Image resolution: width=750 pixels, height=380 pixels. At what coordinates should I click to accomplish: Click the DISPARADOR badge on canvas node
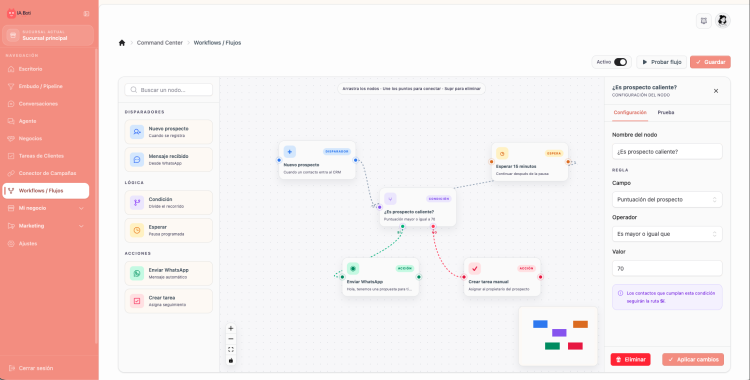click(337, 152)
